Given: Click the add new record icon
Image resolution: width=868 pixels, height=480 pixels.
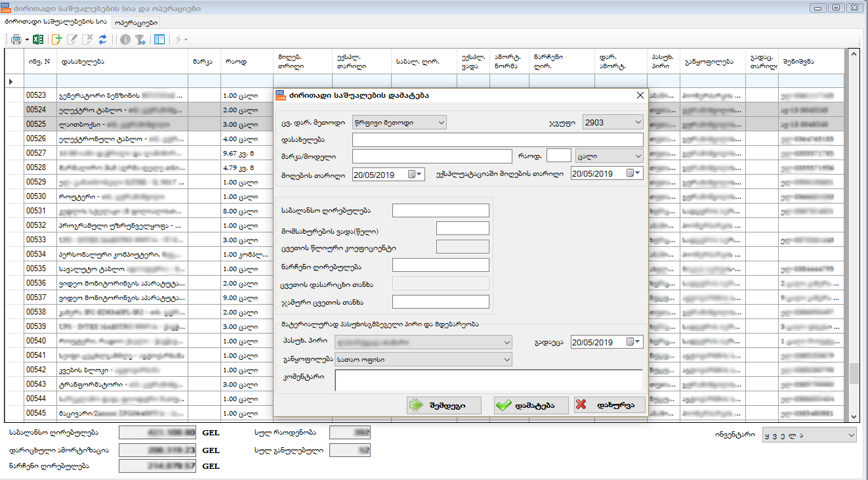Looking at the screenshot, I should [x=56, y=39].
